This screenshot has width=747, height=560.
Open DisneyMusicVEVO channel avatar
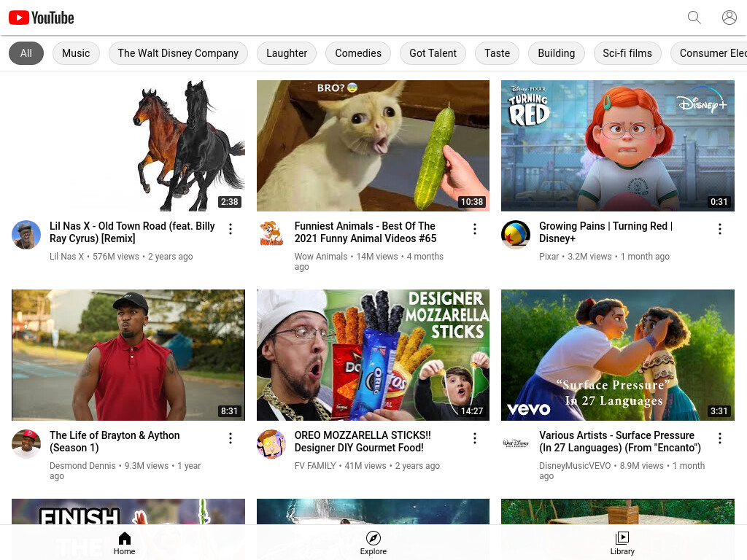(x=516, y=444)
